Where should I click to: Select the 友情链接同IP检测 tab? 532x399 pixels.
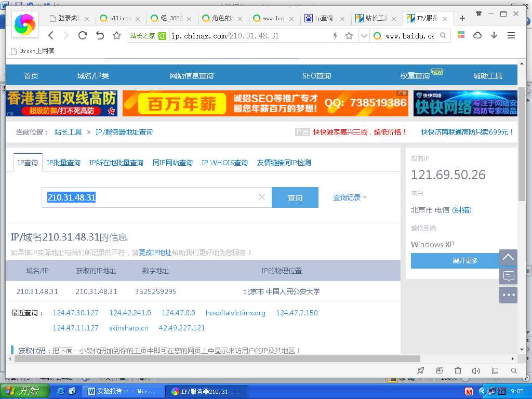pyautogui.click(x=284, y=163)
